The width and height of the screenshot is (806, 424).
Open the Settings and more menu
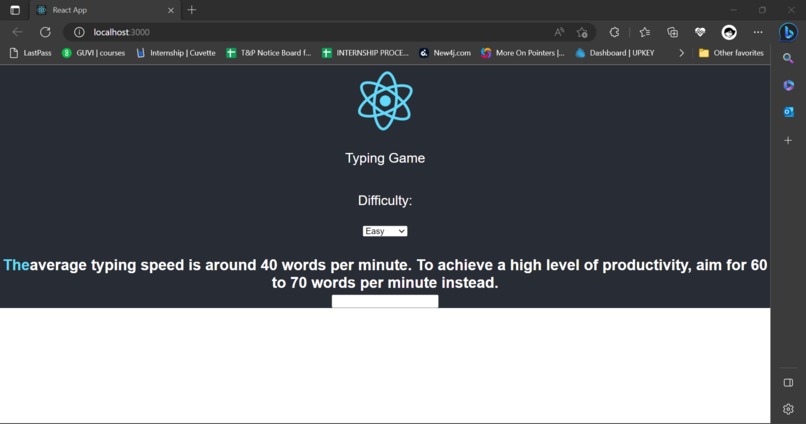point(758,32)
